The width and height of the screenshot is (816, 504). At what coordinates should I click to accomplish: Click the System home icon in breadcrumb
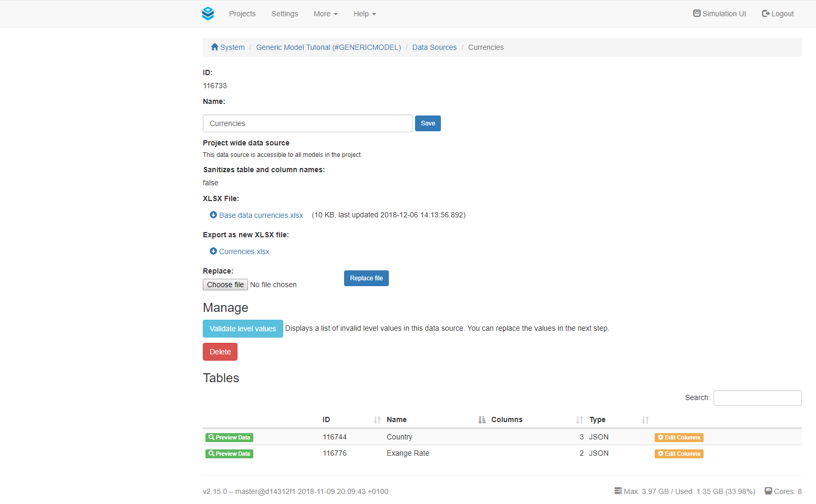tap(214, 47)
